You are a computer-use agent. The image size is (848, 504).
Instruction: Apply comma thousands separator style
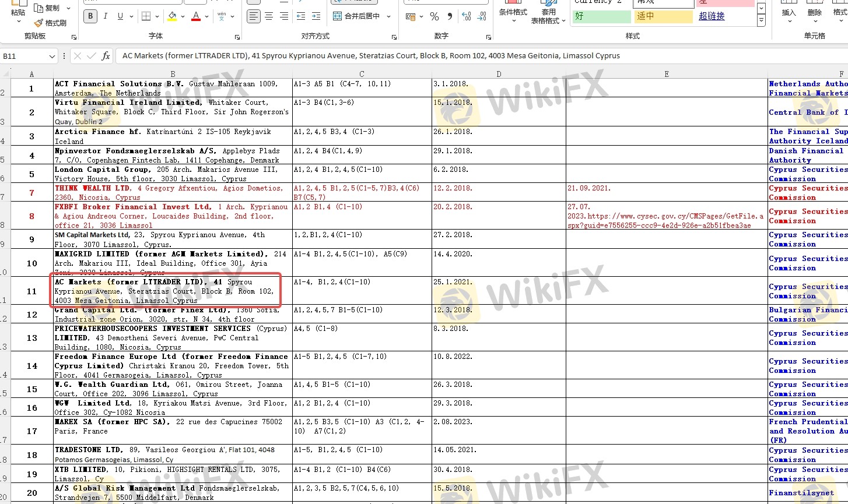click(450, 16)
